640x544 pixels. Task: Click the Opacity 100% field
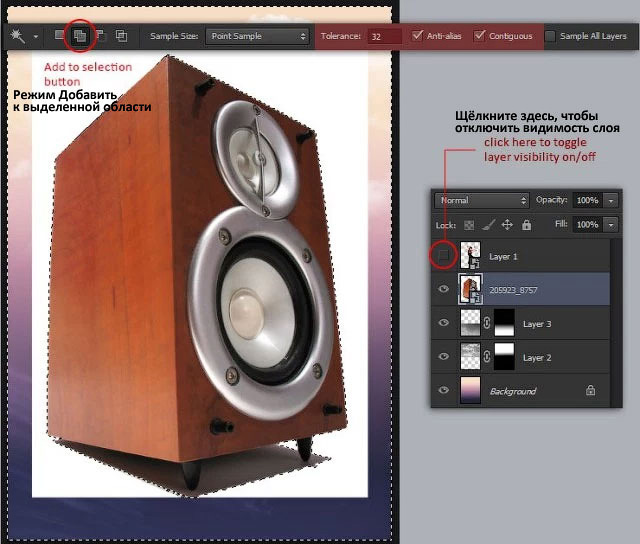(587, 200)
